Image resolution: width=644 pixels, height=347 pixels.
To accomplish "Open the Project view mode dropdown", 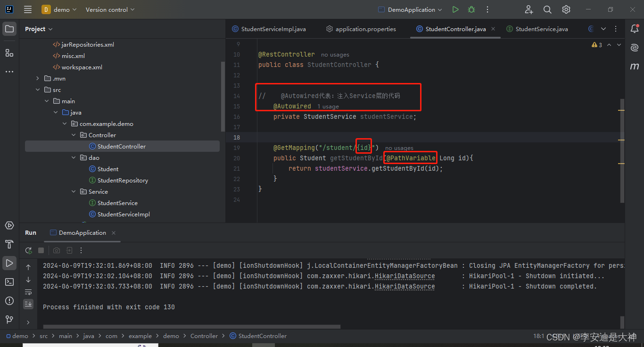I will [x=39, y=29].
